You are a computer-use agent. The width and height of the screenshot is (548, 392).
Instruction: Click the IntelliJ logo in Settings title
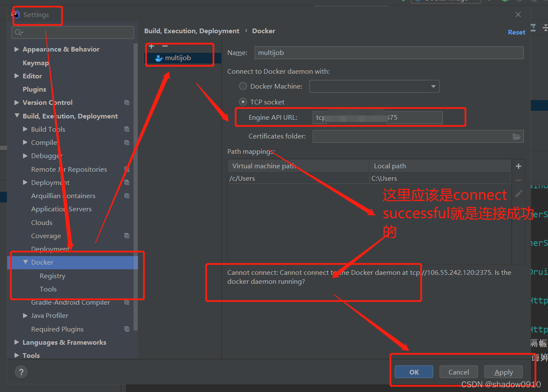(15, 14)
